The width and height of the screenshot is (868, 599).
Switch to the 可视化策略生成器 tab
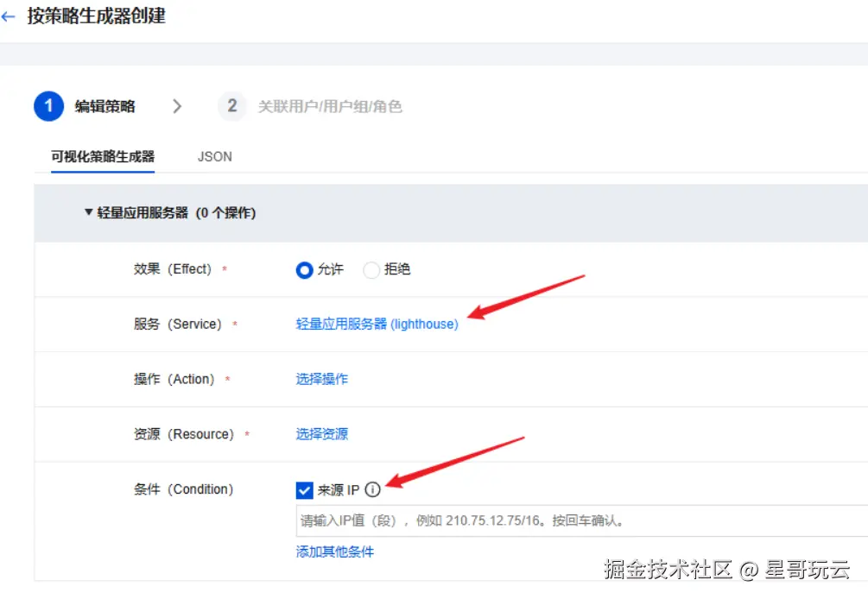coord(103,156)
